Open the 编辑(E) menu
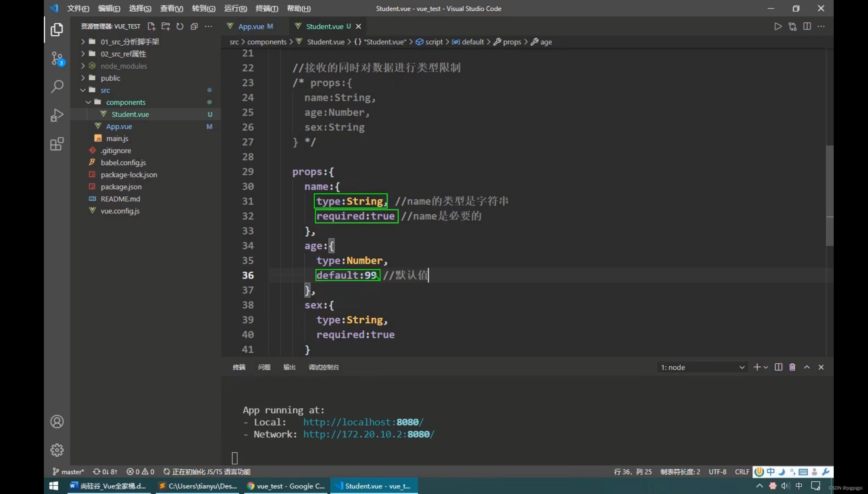The width and height of the screenshot is (868, 494). (x=109, y=9)
